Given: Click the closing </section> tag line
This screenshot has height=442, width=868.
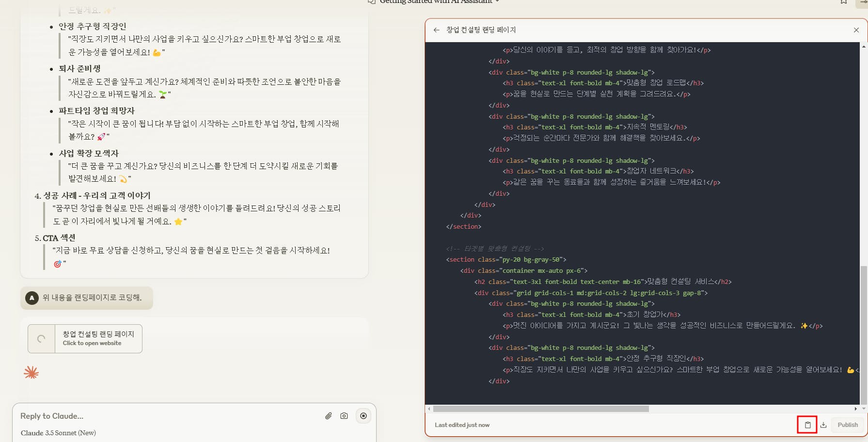Looking at the screenshot, I should pos(463,226).
